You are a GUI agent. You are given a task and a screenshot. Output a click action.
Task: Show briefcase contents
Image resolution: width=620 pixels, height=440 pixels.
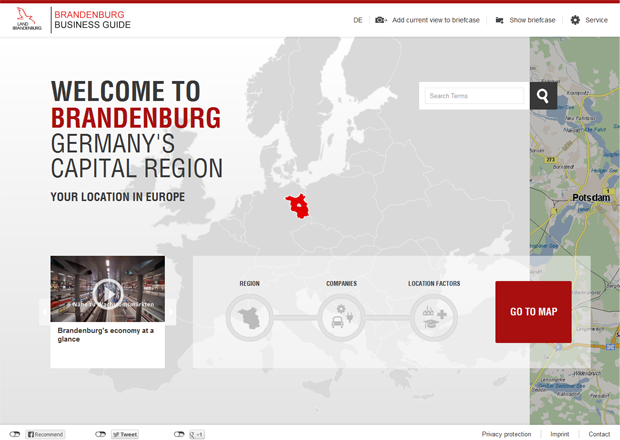pos(532,20)
